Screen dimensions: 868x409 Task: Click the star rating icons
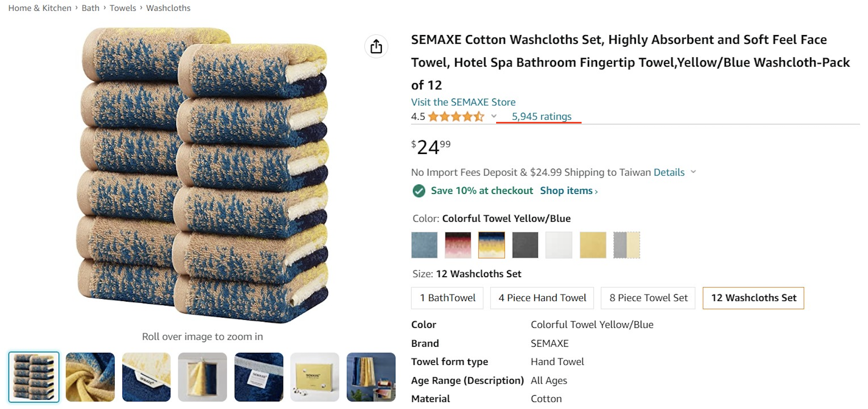(456, 116)
